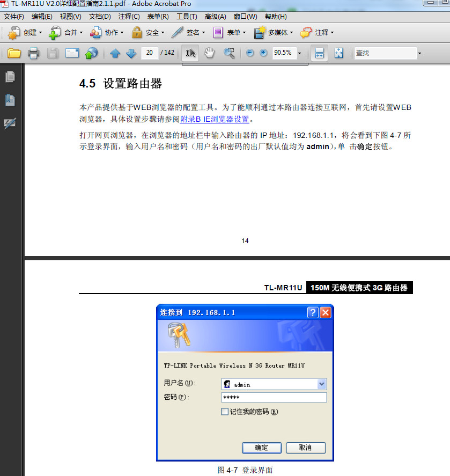Image resolution: width=450 pixels, height=476 pixels.
Task: Open the 文件(F) menu
Action: pos(13,17)
